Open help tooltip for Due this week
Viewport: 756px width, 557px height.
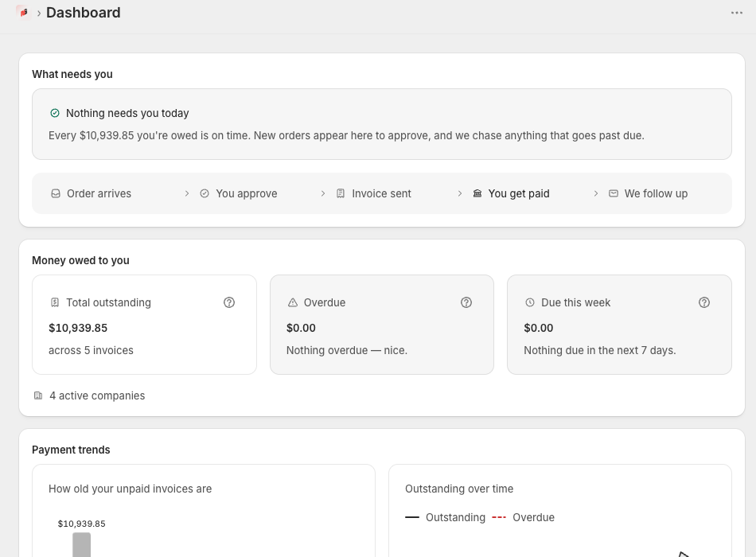(x=704, y=302)
